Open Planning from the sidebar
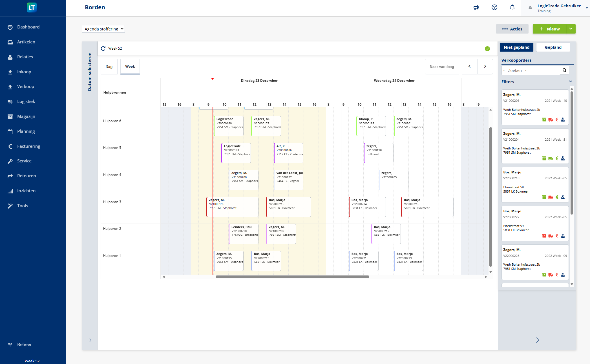The height and width of the screenshot is (364, 590). (x=26, y=131)
